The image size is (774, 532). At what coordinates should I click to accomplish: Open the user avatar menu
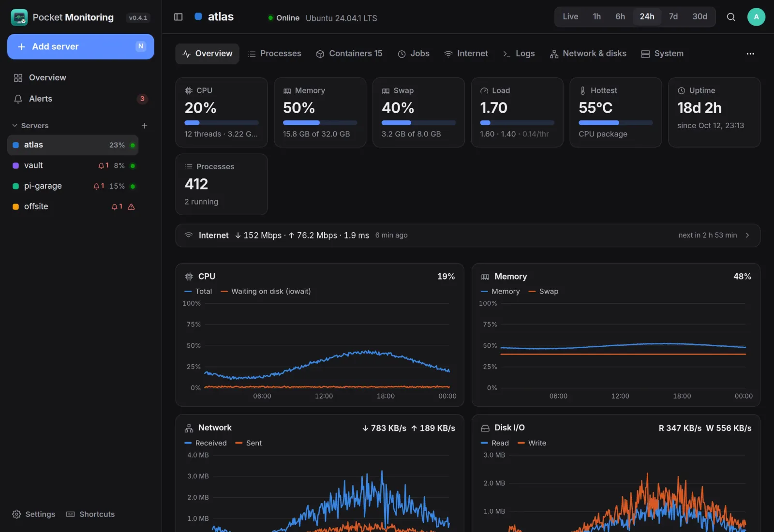[756, 17]
